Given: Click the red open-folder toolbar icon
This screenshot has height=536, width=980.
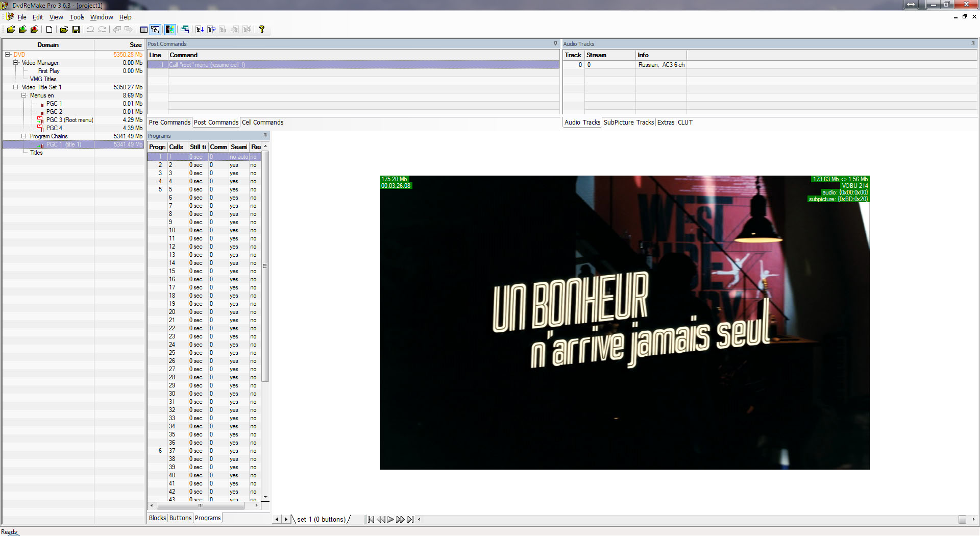Looking at the screenshot, I should coord(35,30).
